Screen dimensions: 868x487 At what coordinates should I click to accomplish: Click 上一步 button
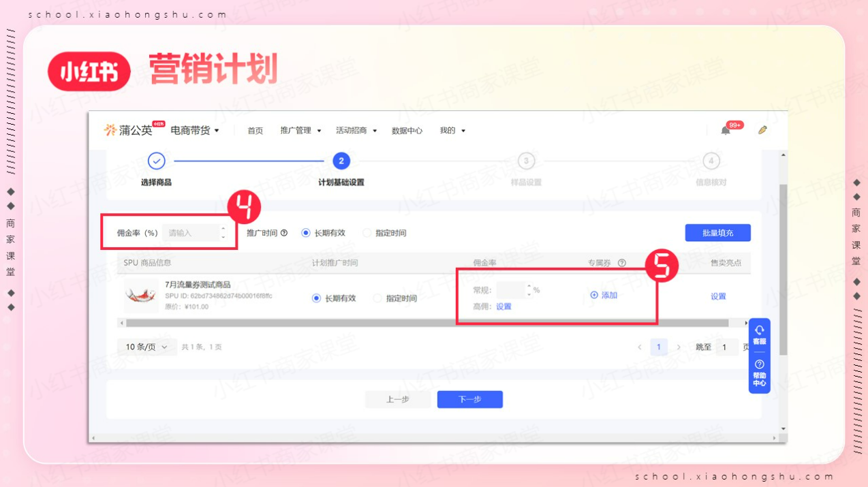398,399
